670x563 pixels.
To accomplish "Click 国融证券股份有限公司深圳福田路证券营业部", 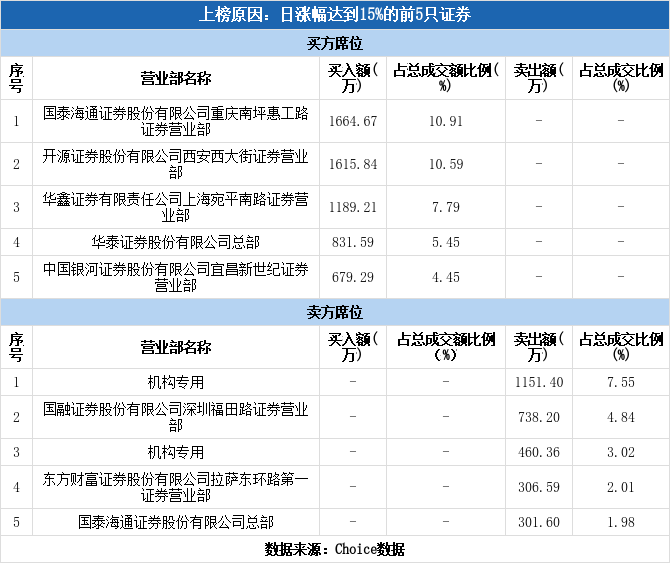I will pyautogui.click(x=176, y=417).
